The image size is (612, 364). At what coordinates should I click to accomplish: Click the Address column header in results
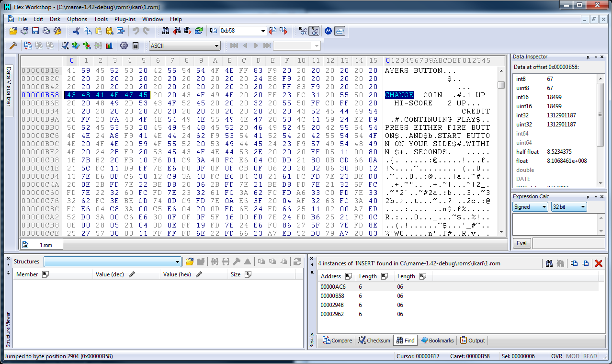[x=336, y=276]
